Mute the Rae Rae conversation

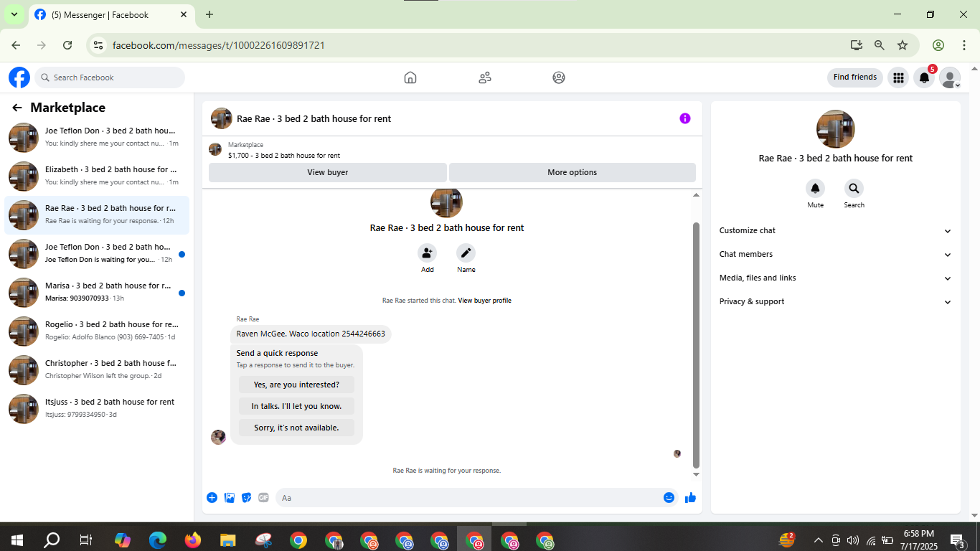816,189
